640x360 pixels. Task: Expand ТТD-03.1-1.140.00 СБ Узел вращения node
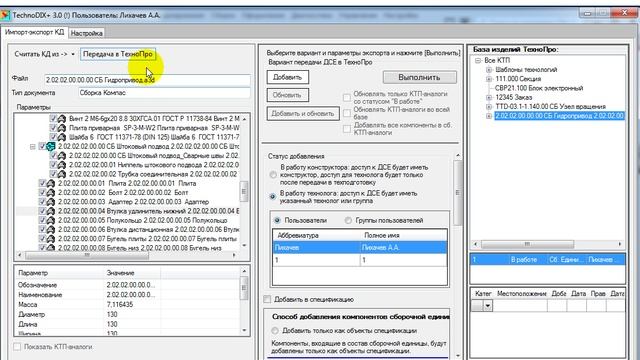pyautogui.click(x=489, y=107)
